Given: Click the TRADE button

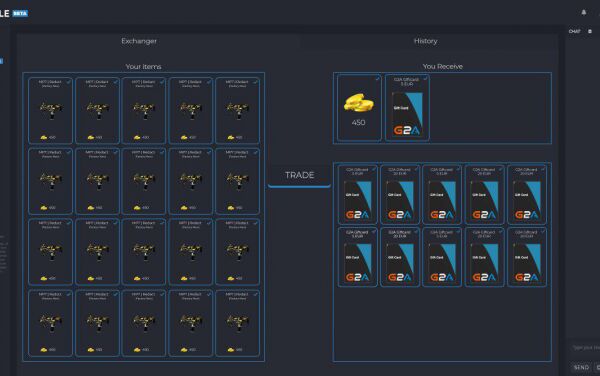Looking at the screenshot, I should click(x=299, y=176).
